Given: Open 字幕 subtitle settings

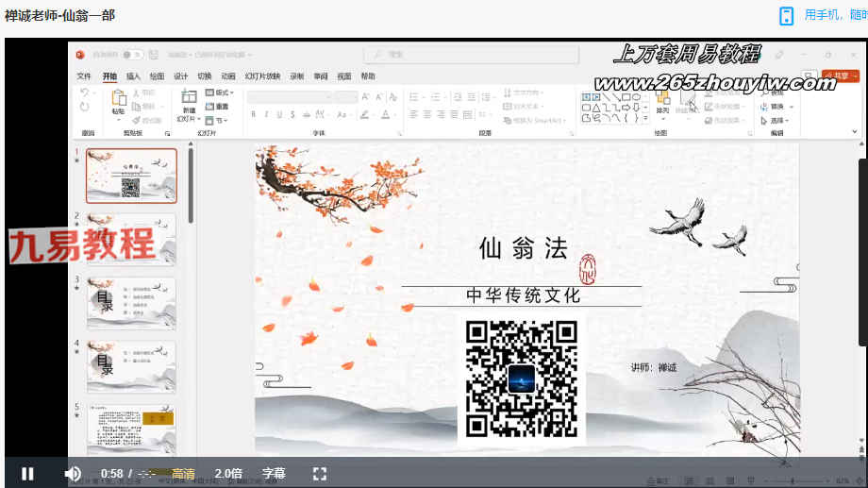Looking at the screenshot, I should coord(274,474).
